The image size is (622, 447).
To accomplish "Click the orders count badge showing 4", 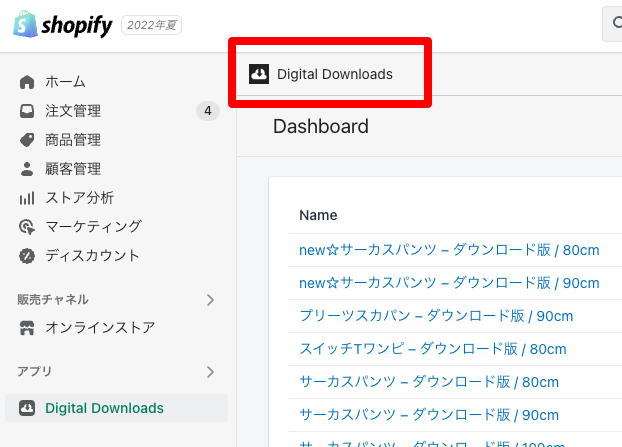I will click(x=208, y=111).
